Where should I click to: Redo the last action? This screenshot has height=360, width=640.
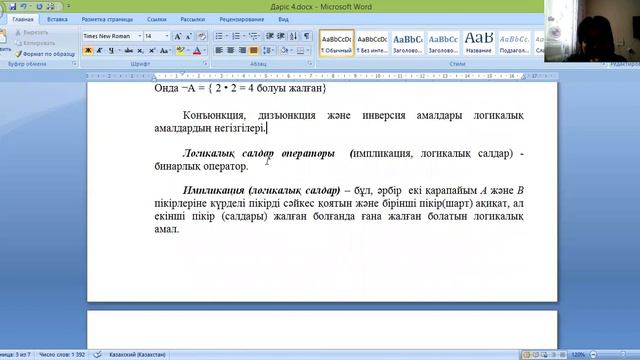39,6
